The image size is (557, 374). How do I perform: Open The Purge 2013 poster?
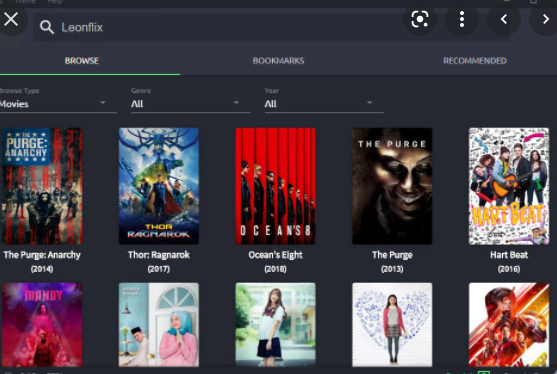point(392,186)
